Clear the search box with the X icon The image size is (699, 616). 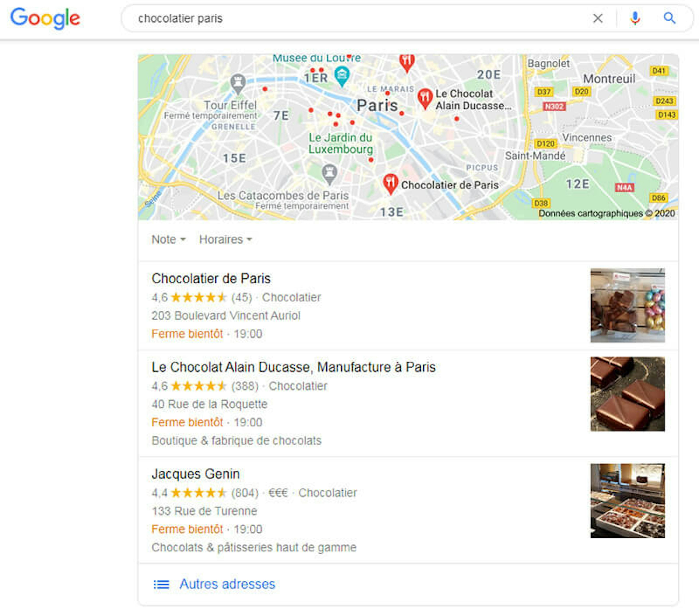point(597,18)
